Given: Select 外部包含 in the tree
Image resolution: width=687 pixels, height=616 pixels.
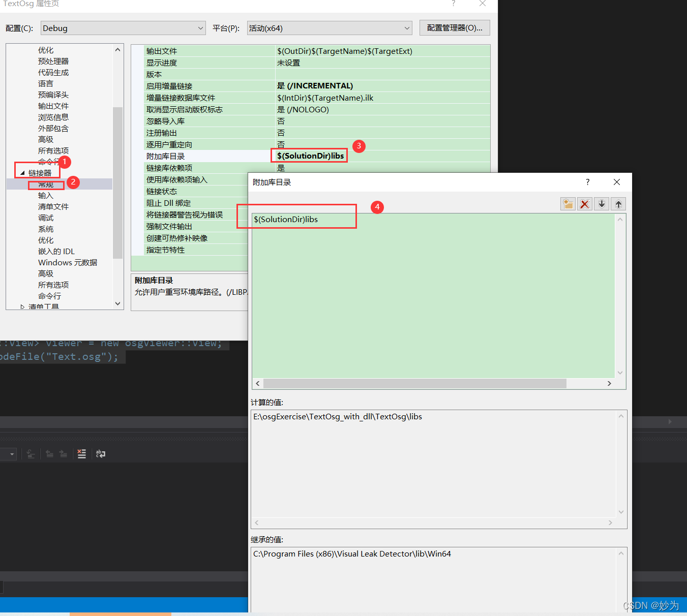Looking at the screenshot, I should point(53,129).
